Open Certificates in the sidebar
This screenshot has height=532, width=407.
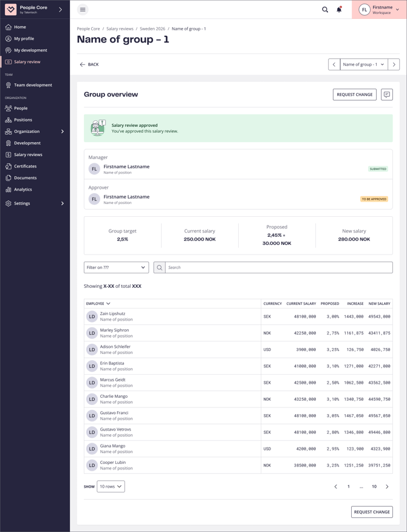[25, 166]
